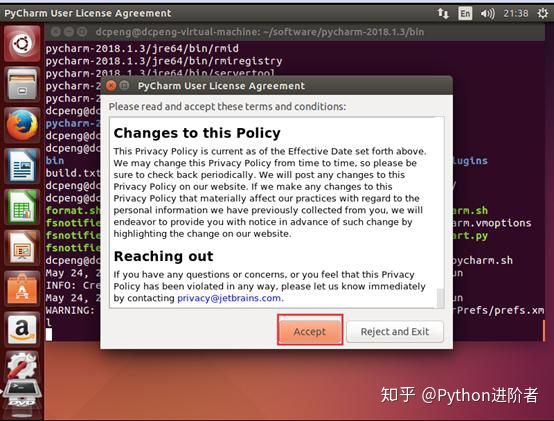This screenshot has width=554, height=421.
Task: Open the privacy@jetbrains.com email link
Action: point(229,298)
